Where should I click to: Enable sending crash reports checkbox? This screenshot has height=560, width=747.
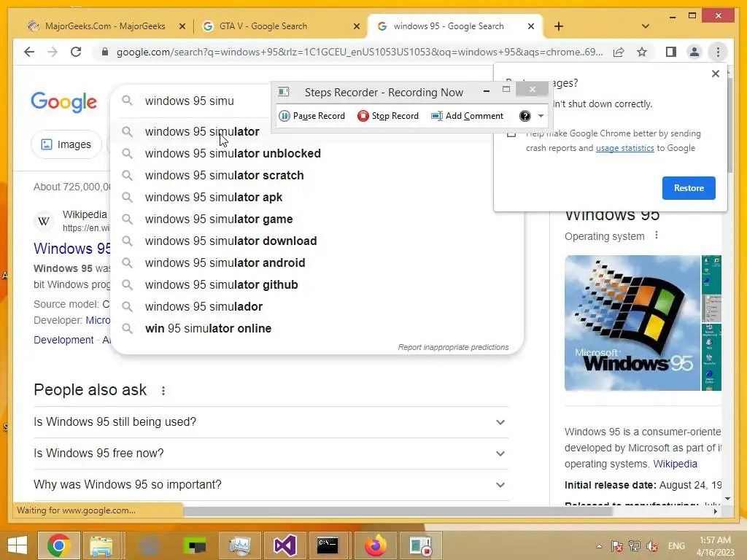point(511,133)
